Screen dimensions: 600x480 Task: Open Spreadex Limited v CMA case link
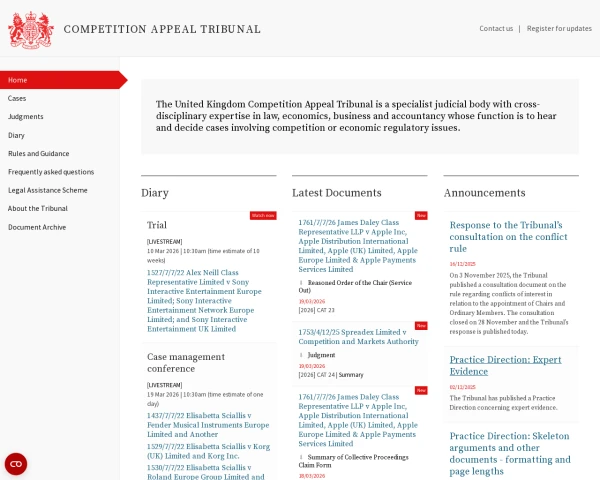pos(359,337)
